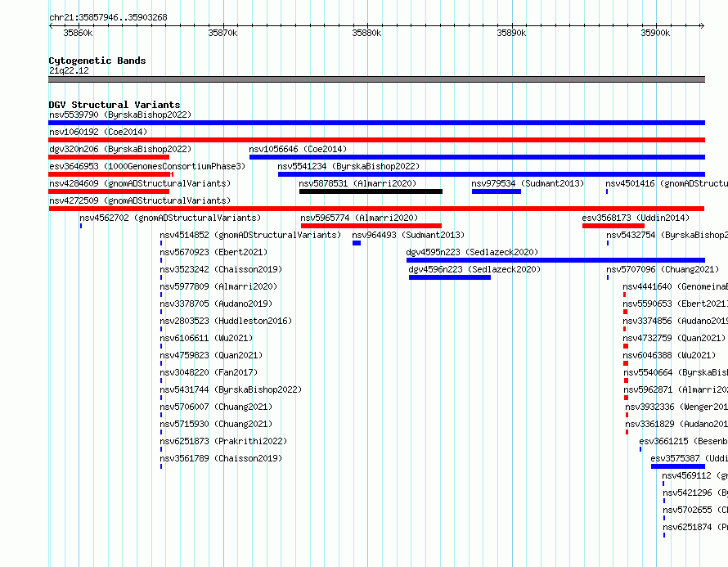Open esv3568173 (Uddin2014) label
Image resolution: width=728 pixels, height=567 pixels.
(636, 218)
